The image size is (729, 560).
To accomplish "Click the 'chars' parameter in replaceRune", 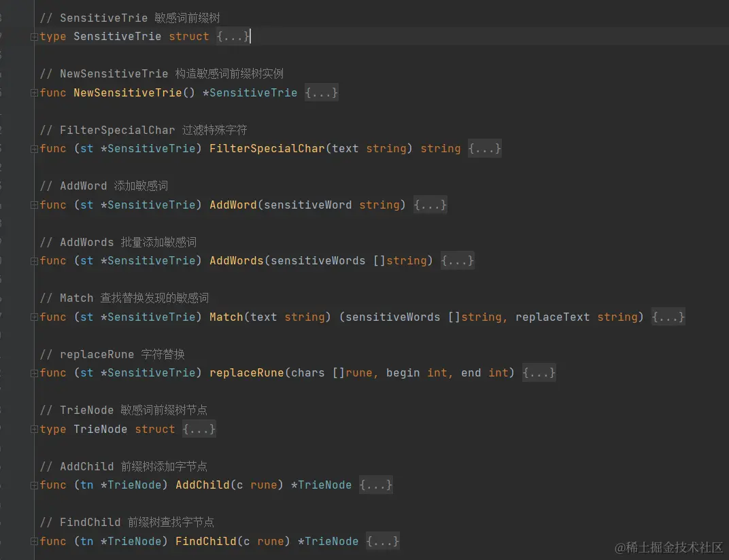I will coord(308,372).
